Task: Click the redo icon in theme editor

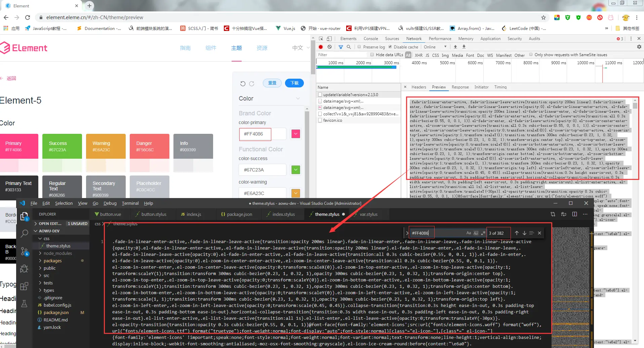Action: coord(251,83)
